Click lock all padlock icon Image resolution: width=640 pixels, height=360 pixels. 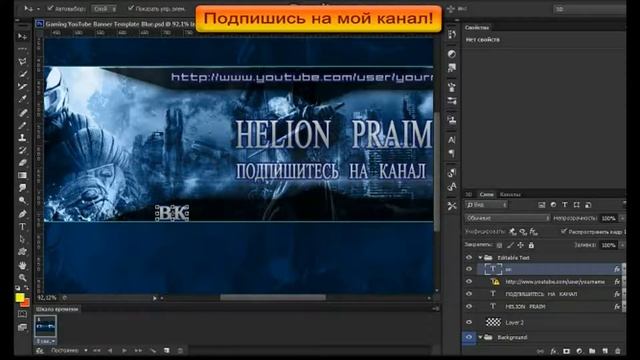coord(531,245)
